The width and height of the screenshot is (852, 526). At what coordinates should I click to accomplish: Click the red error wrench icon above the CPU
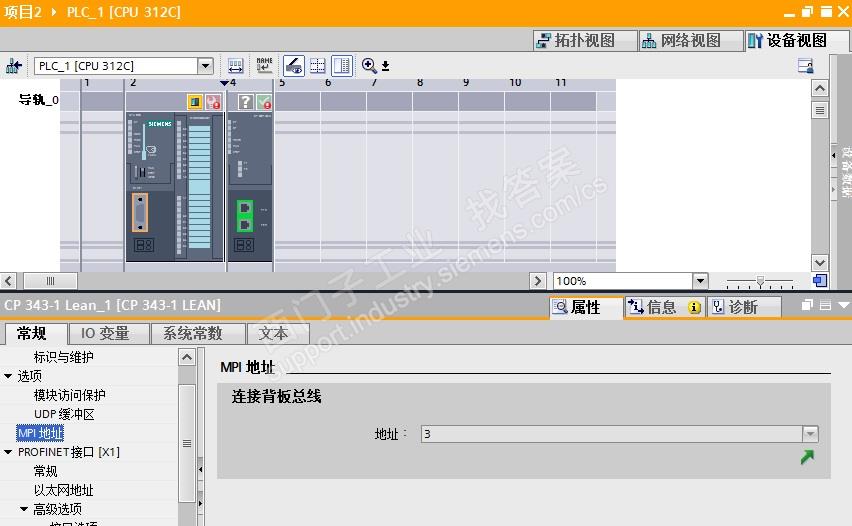click(213, 102)
